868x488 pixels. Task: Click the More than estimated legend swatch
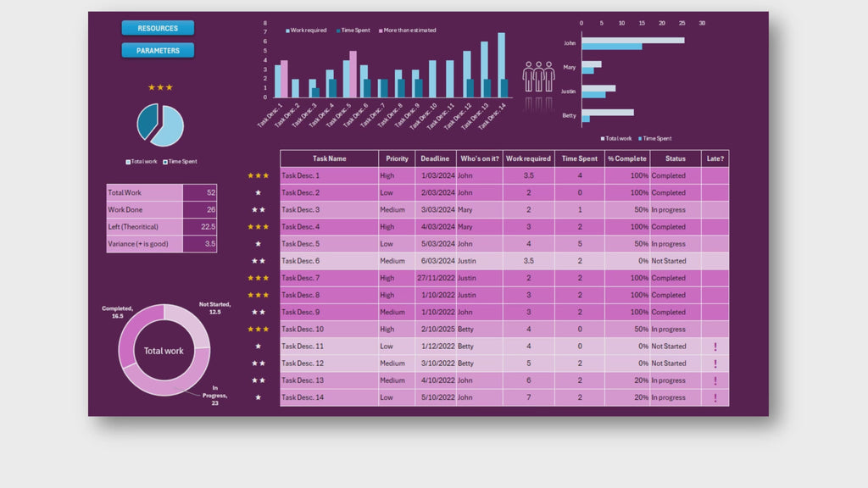[381, 30]
